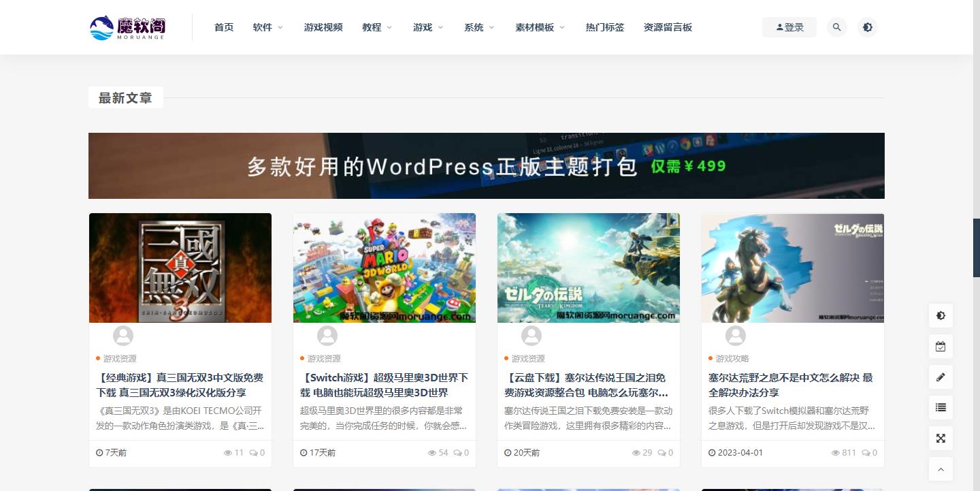Viewport: 980px width, 491px height.
Task: Open the list icon in floating sidebar
Action: 941,408
